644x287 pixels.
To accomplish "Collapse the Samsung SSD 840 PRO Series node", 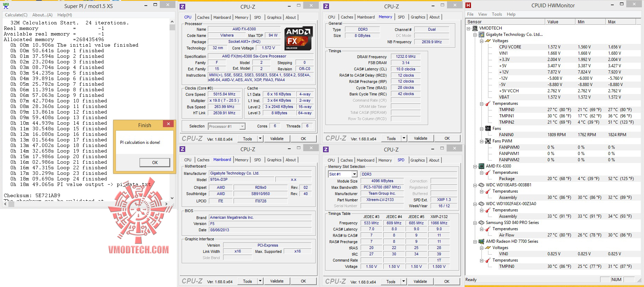I will [475, 223].
